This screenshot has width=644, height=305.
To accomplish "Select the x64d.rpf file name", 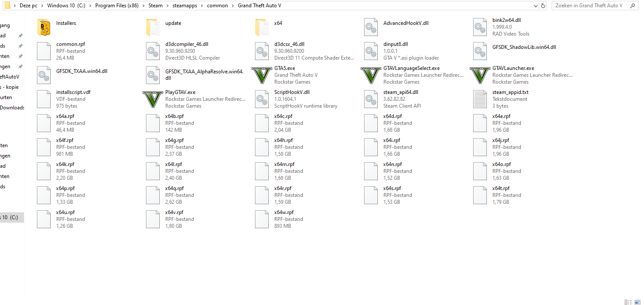I will pyautogui.click(x=392, y=116).
